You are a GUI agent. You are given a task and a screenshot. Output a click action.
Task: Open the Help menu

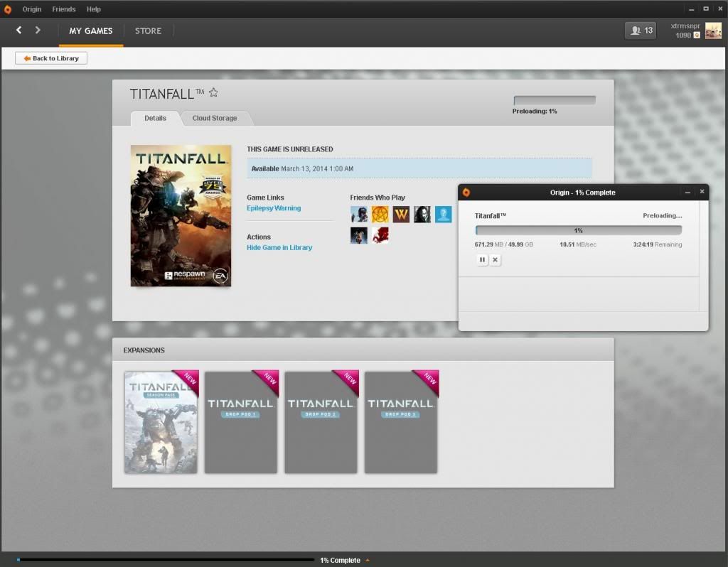(93, 9)
